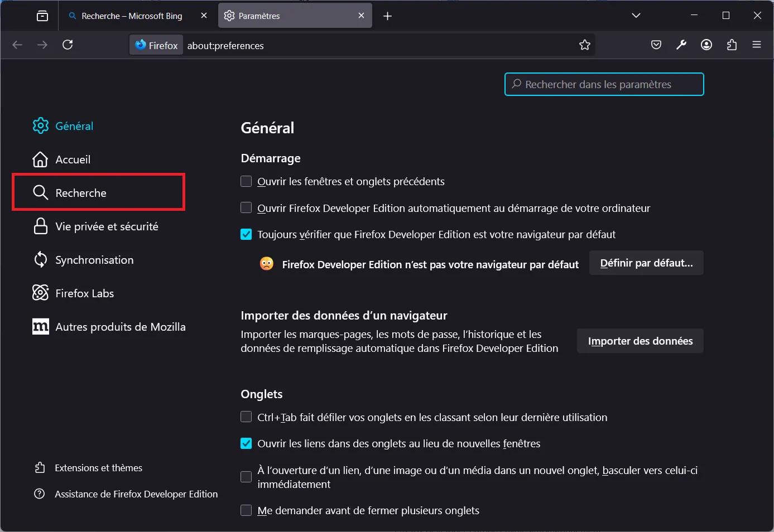774x532 pixels.
Task: Open the list all tabs dropdown chevron
Action: point(636,16)
